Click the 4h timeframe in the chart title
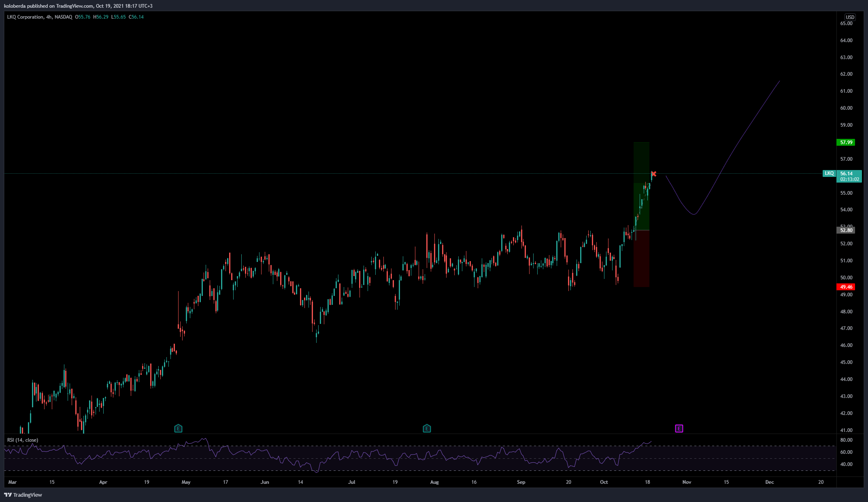 click(x=49, y=17)
